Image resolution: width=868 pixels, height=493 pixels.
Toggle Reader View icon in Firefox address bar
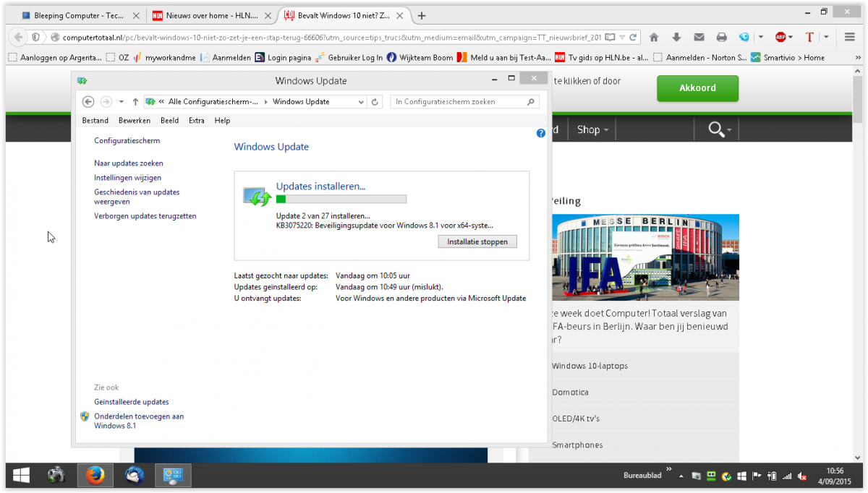(610, 37)
